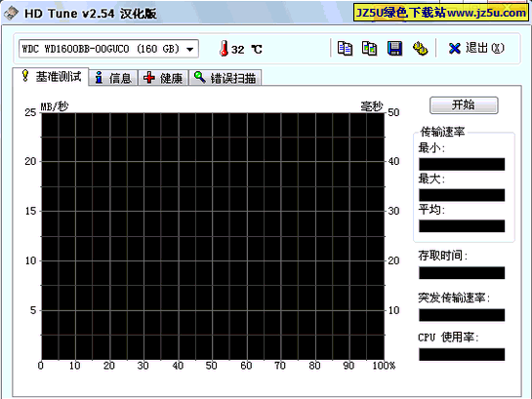Click the red cross health tab icon

click(149, 78)
